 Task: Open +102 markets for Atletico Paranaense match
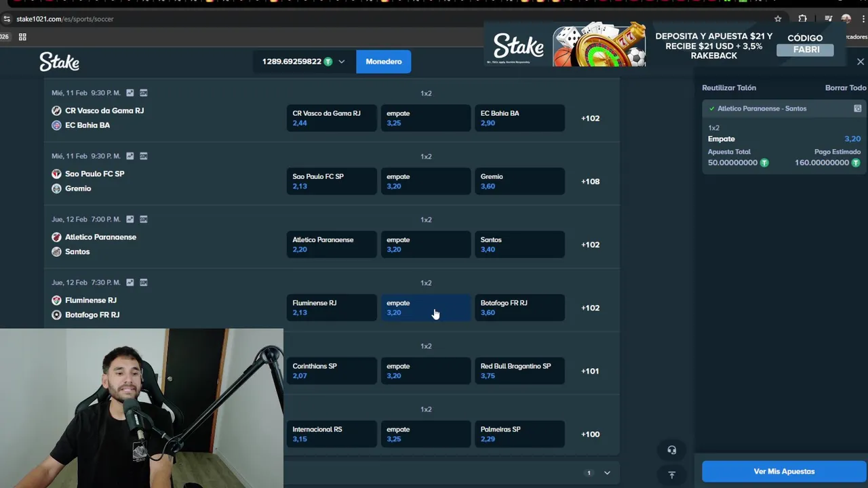pos(590,245)
